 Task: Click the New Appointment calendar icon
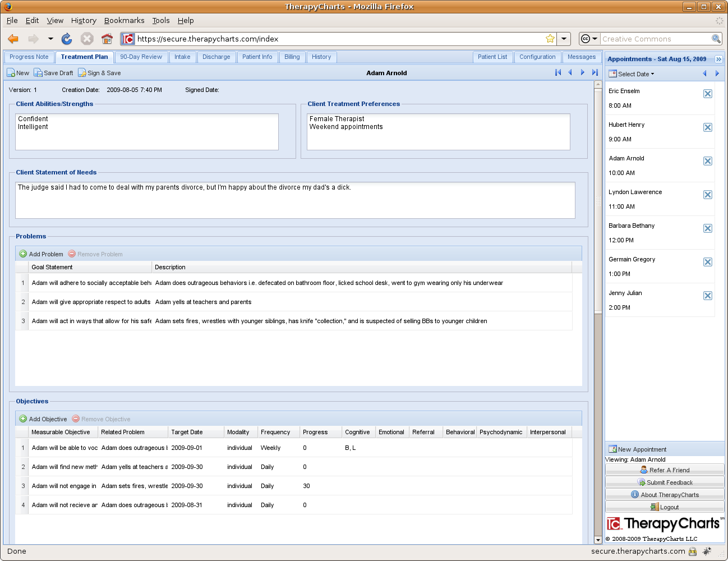(612, 449)
